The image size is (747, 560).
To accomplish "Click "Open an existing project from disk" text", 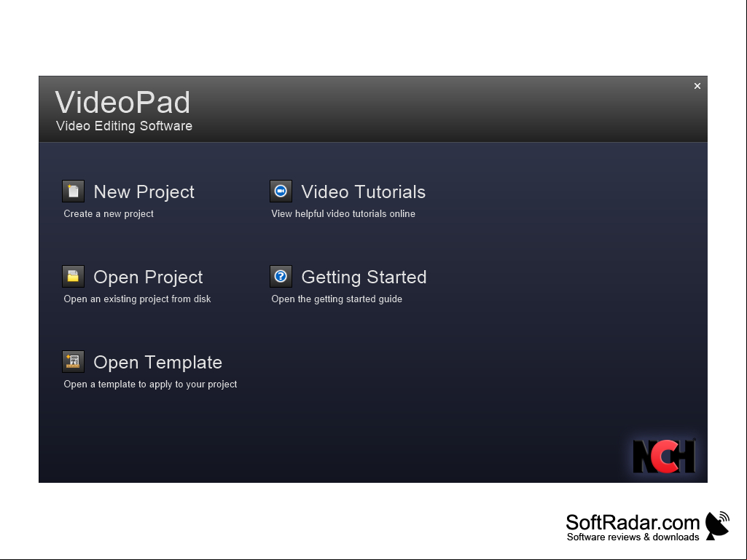I will (x=137, y=299).
